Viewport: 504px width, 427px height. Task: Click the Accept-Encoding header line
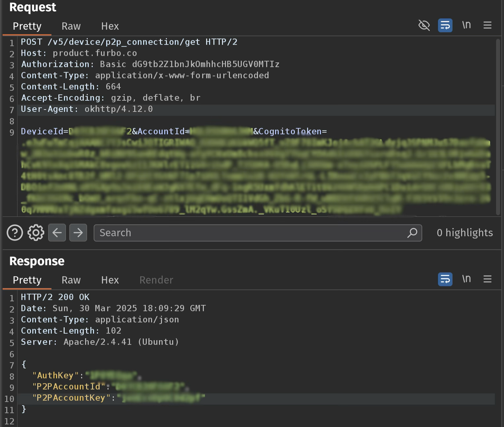(x=111, y=98)
